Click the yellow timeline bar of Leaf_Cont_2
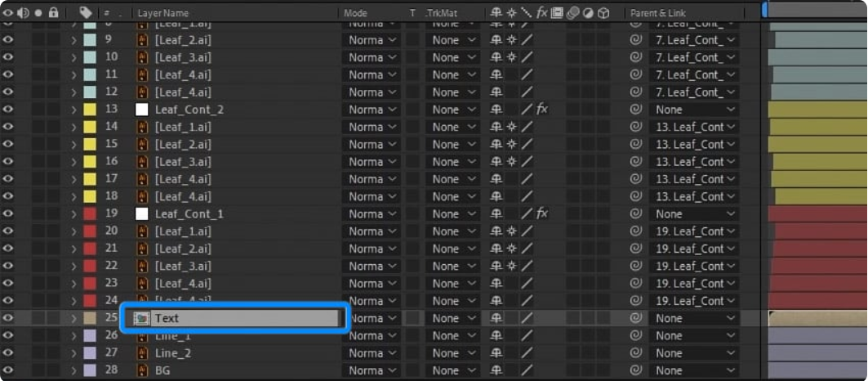 point(817,110)
